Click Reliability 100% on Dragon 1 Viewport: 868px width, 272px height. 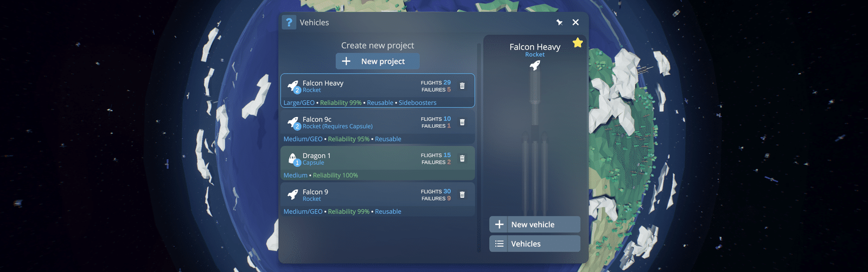[x=335, y=176]
